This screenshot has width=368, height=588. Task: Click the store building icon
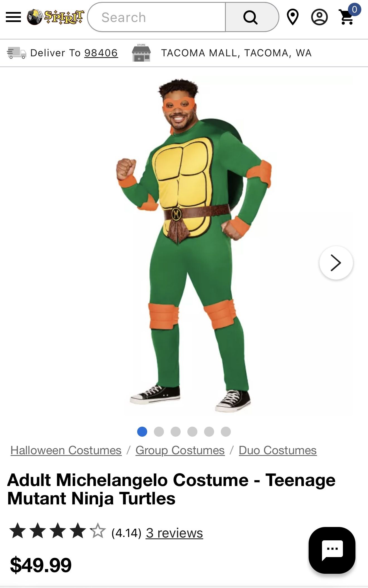click(x=141, y=53)
